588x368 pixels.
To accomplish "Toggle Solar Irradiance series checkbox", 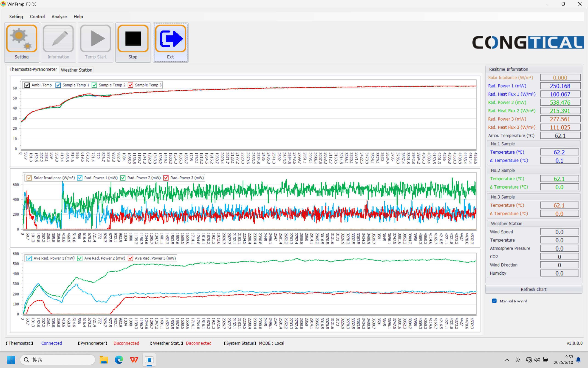I will [x=29, y=178].
